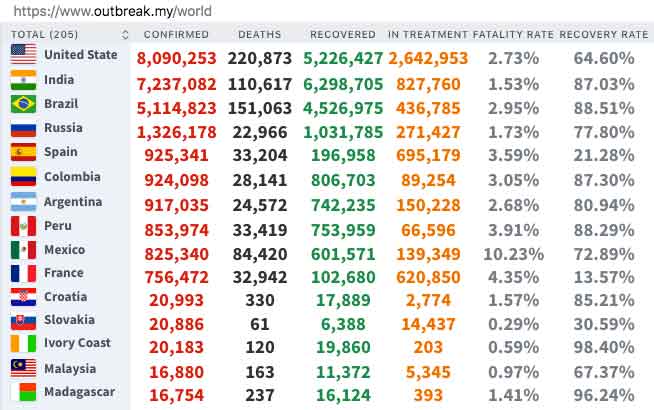Screen dimensions: 654x410
Task: Click the Madagascar flag icon
Action: pos(24,393)
